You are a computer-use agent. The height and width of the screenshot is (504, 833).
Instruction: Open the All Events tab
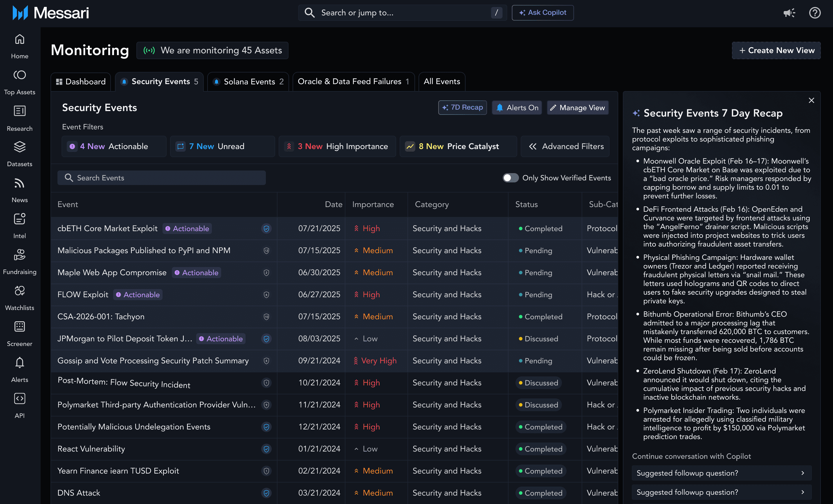coord(441,81)
